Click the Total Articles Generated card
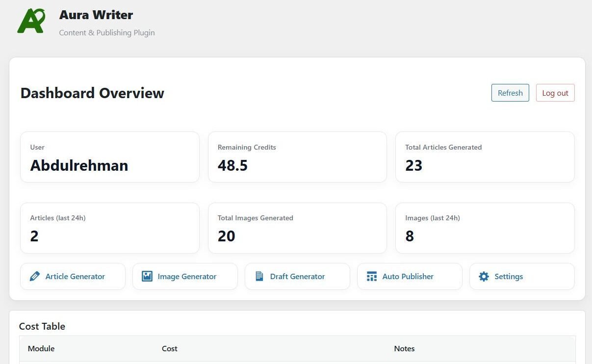 point(485,156)
